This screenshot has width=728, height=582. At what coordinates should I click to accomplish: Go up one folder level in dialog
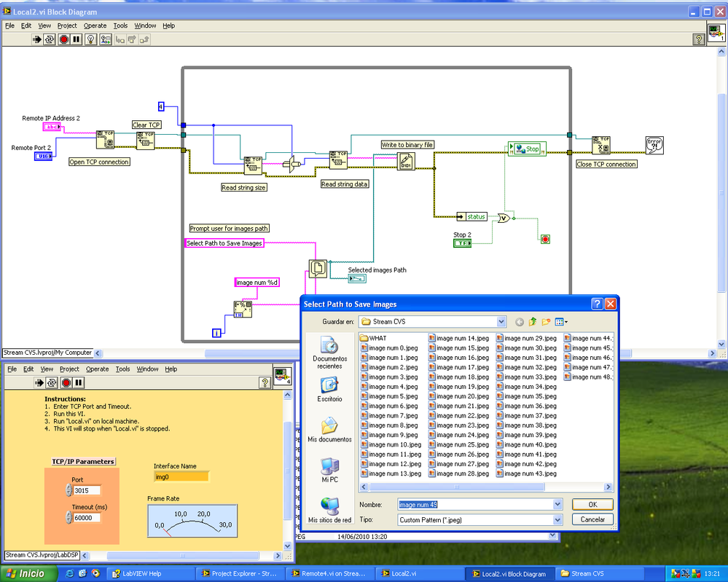pos(533,321)
